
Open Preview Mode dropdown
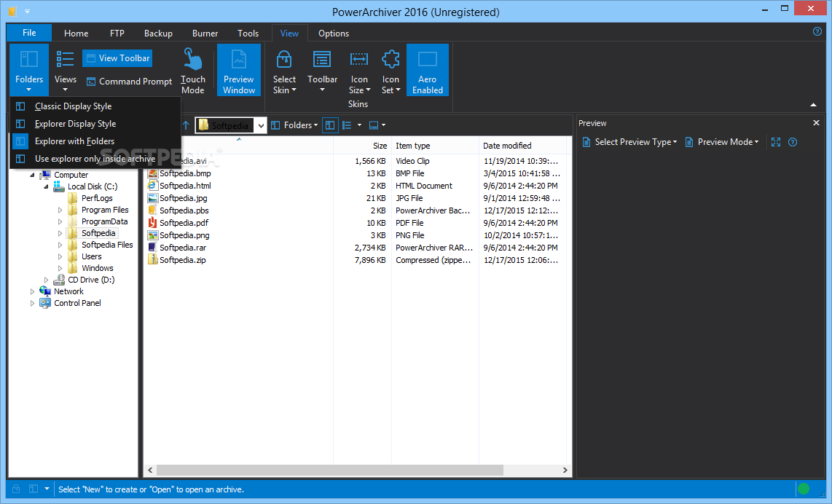click(x=722, y=142)
